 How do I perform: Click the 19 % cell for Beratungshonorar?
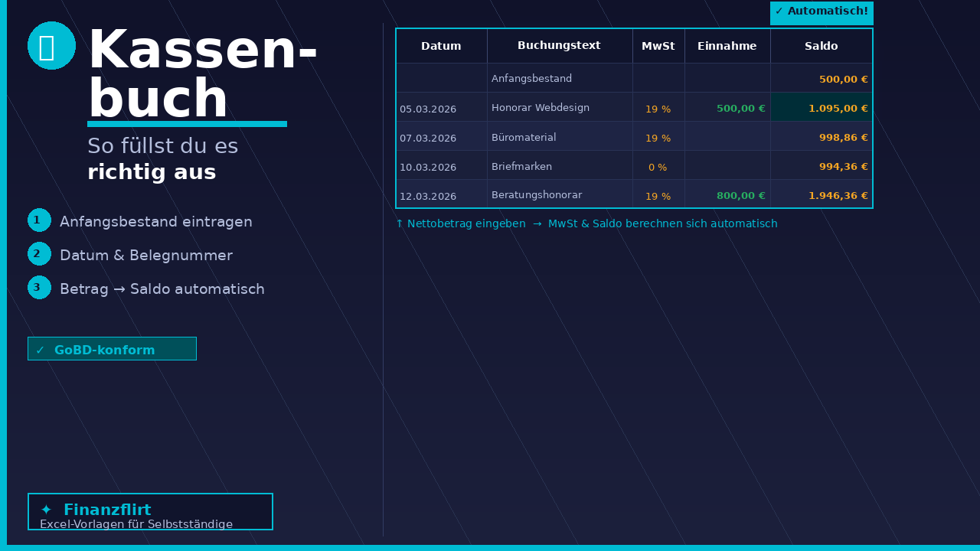(x=658, y=195)
